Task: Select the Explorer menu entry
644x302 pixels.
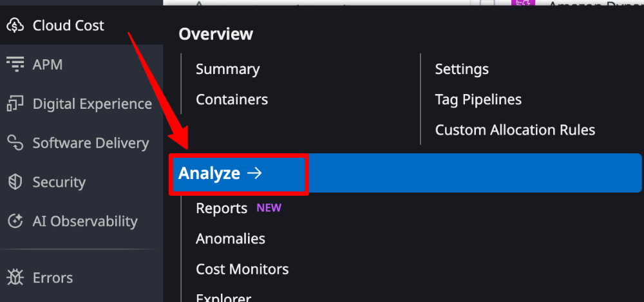Action: coord(223,297)
